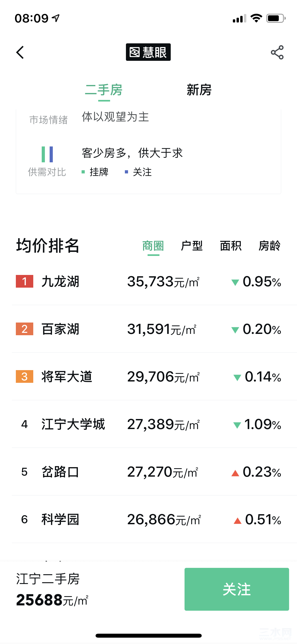The image size is (297, 644).
Task: Switch to the 新房 tab
Action: (199, 90)
